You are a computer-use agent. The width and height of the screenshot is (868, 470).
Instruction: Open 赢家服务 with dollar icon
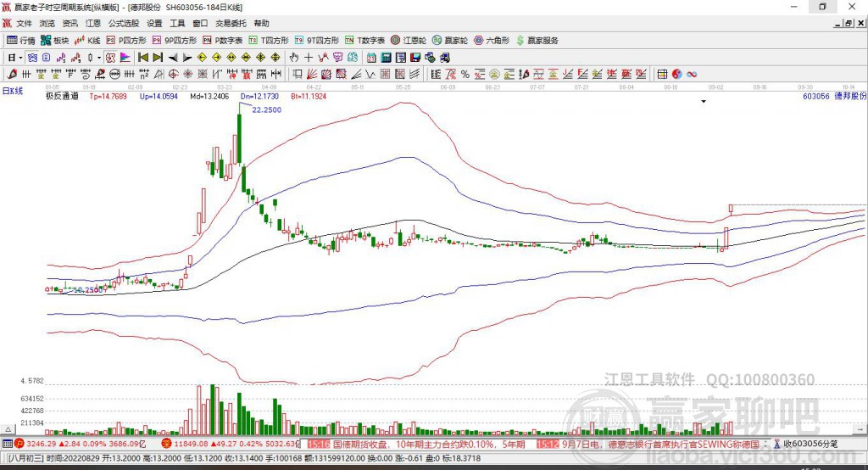pos(537,41)
